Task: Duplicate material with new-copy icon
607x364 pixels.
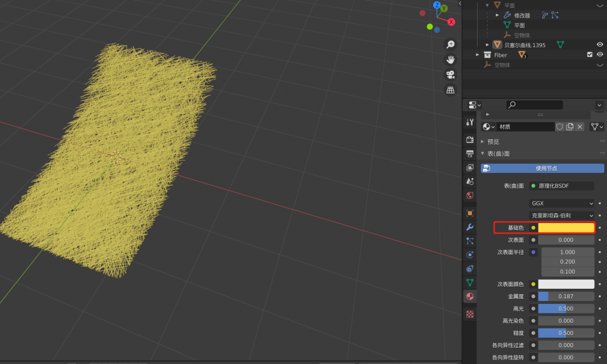Action: pyautogui.click(x=569, y=126)
